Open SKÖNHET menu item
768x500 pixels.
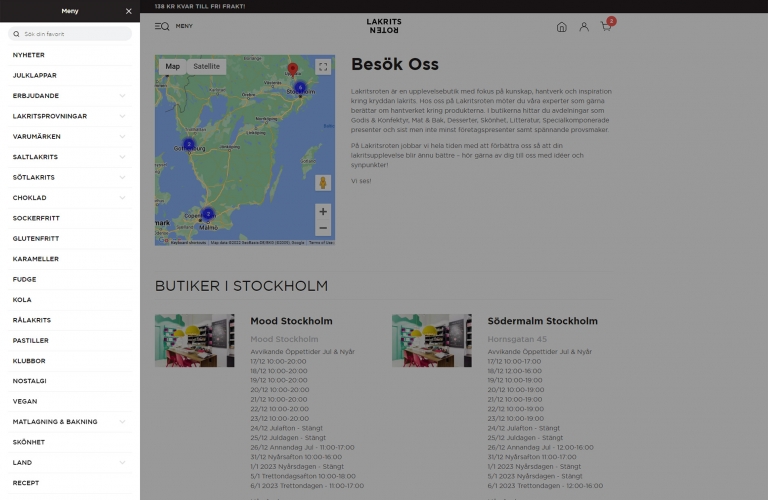pyautogui.click(x=70, y=442)
